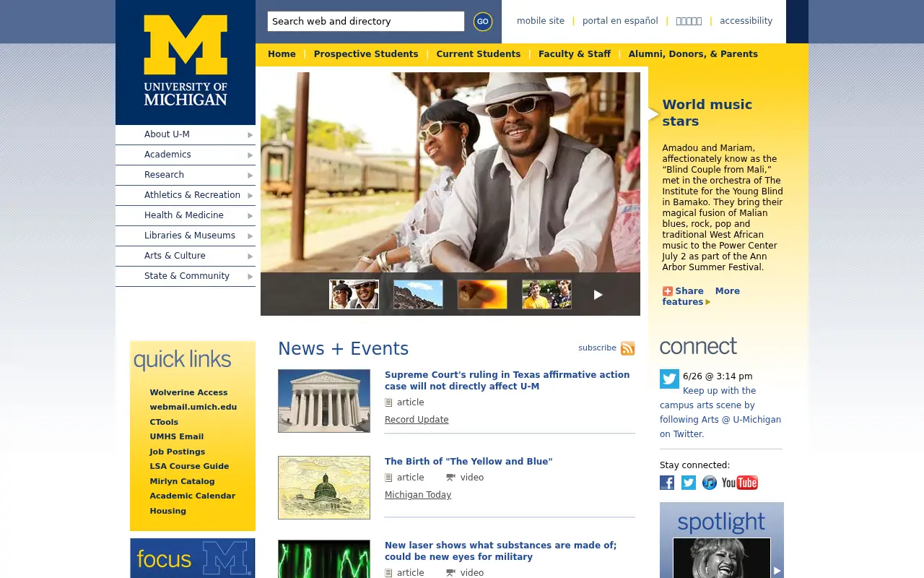Viewport: 924px width, 578px height.
Task: Expand the Arts & Culture arrow
Action: (x=250, y=256)
